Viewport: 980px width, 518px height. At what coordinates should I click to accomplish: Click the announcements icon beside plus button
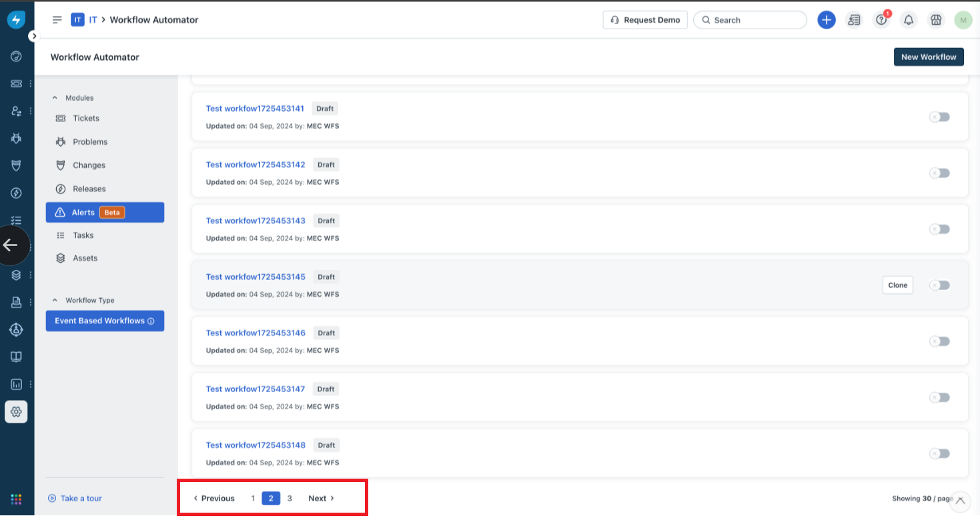coord(854,20)
